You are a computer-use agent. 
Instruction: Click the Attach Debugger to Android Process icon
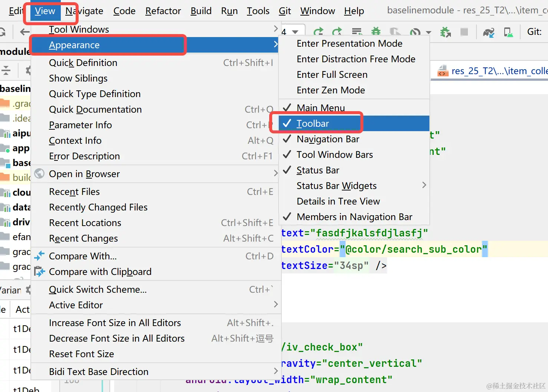pyautogui.click(x=445, y=32)
